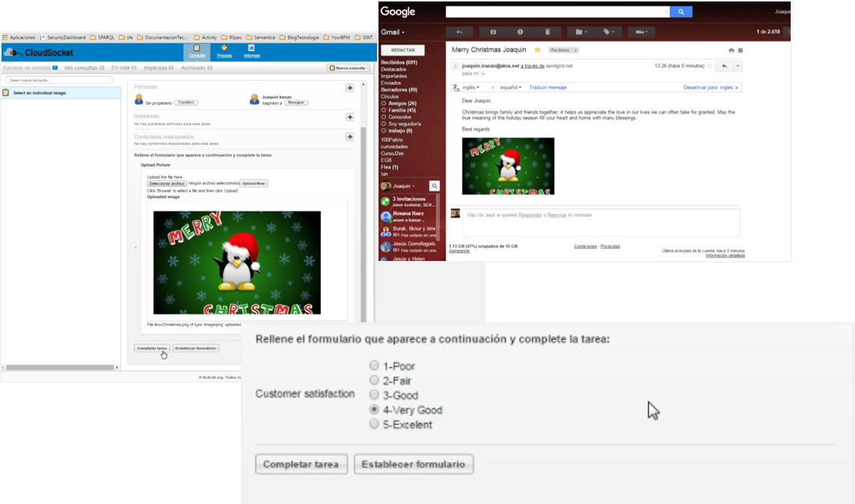Select the 3-Good satisfaction option
The width and height of the screenshot is (855, 504).
374,394
